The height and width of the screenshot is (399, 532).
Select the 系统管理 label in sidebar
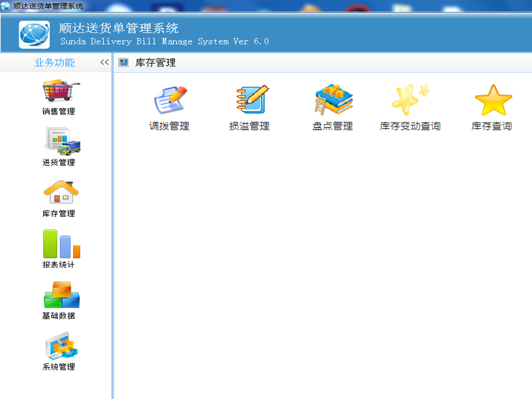(x=59, y=366)
